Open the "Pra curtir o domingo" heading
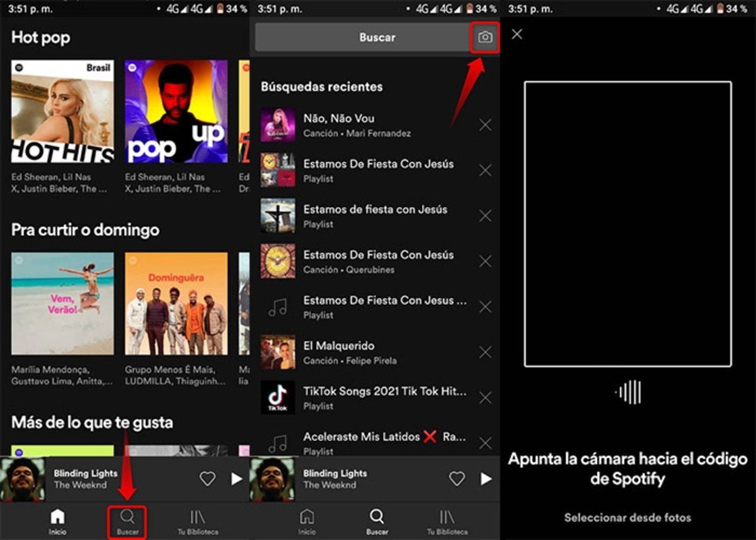 pos(85,230)
